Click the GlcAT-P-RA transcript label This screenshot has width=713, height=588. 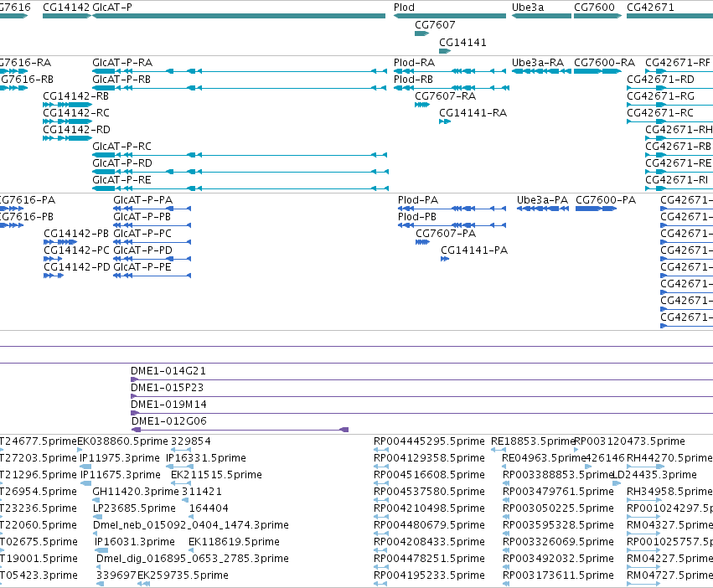click(x=122, y=62)
